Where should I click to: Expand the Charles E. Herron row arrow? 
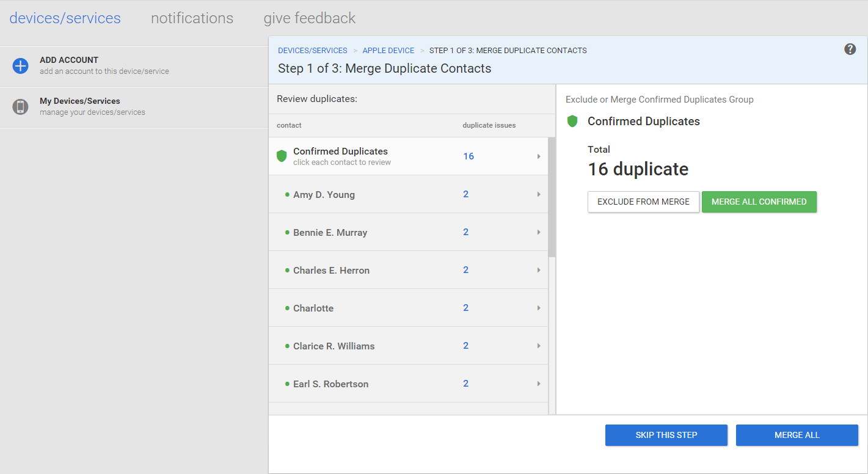539,270
